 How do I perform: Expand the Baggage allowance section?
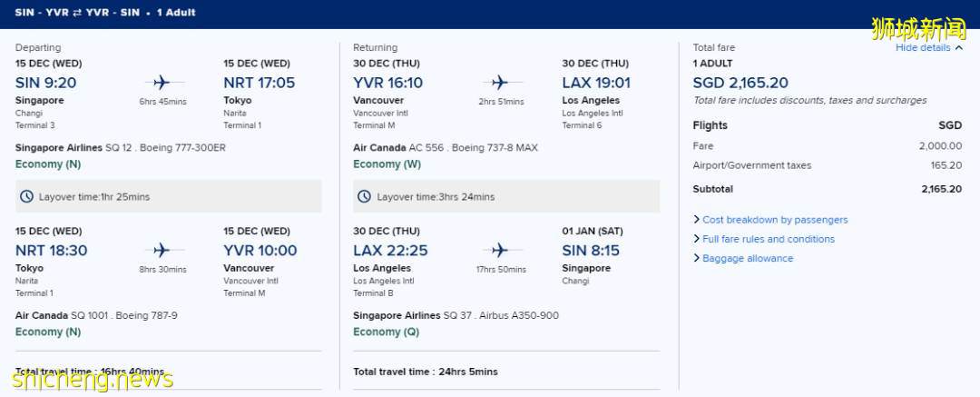pos(747,258)
